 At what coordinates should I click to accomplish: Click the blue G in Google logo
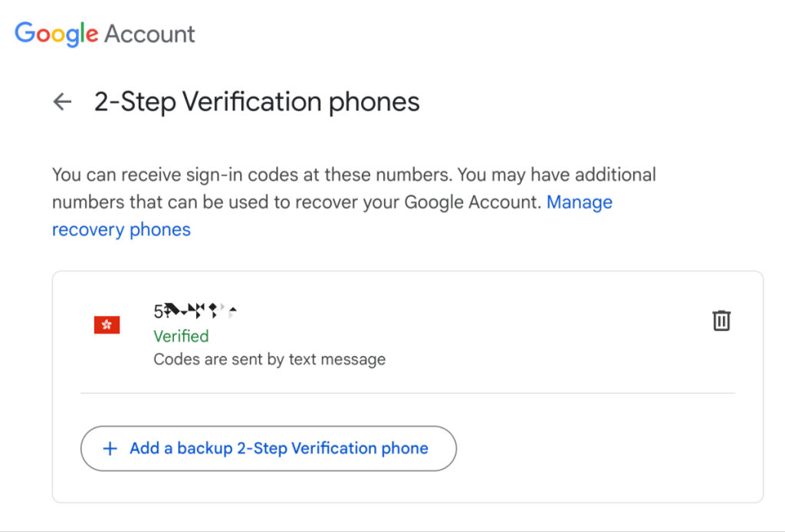click(25, 32)
